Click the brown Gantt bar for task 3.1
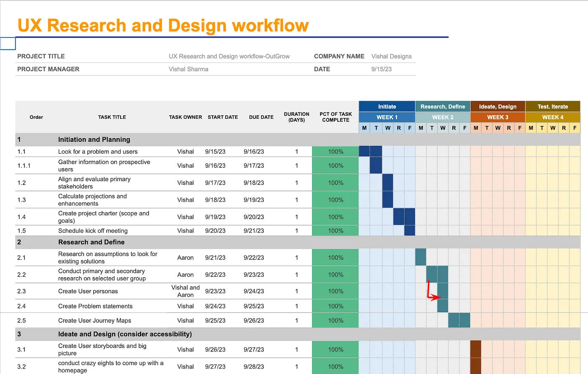 pyautogui.click(x=475, y=349)
